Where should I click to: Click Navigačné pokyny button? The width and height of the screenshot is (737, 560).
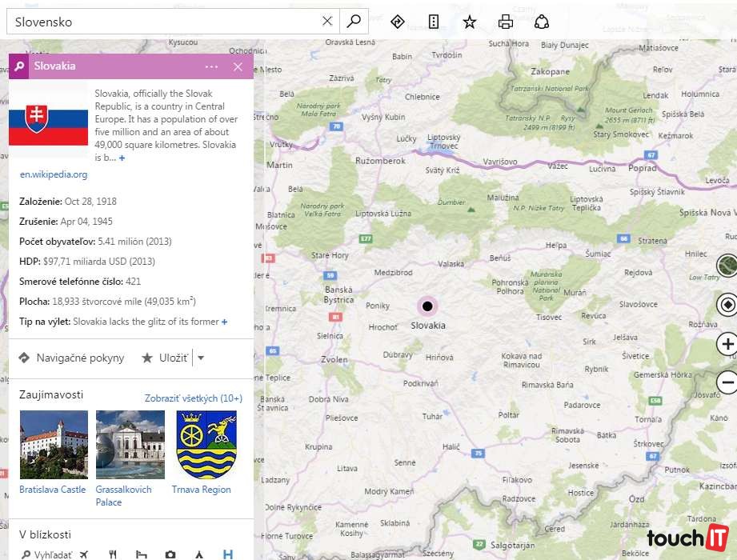pos(71,358)
